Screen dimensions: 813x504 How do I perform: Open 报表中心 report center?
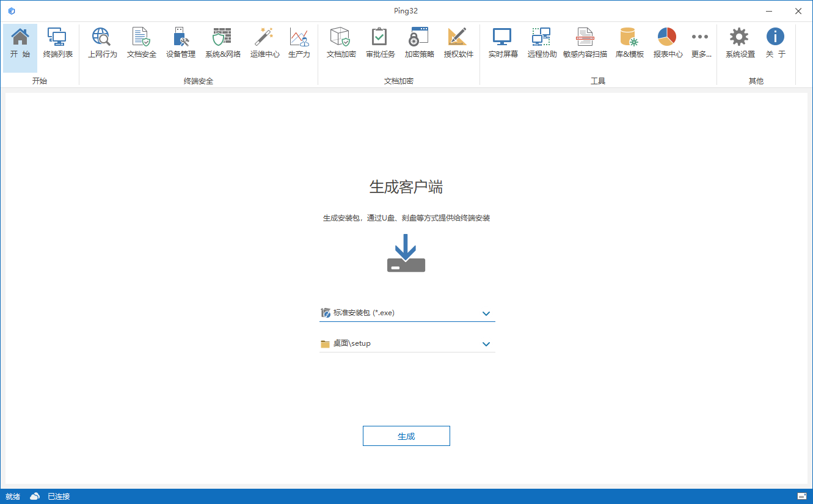pyautogui.click(x=668, y=43)
